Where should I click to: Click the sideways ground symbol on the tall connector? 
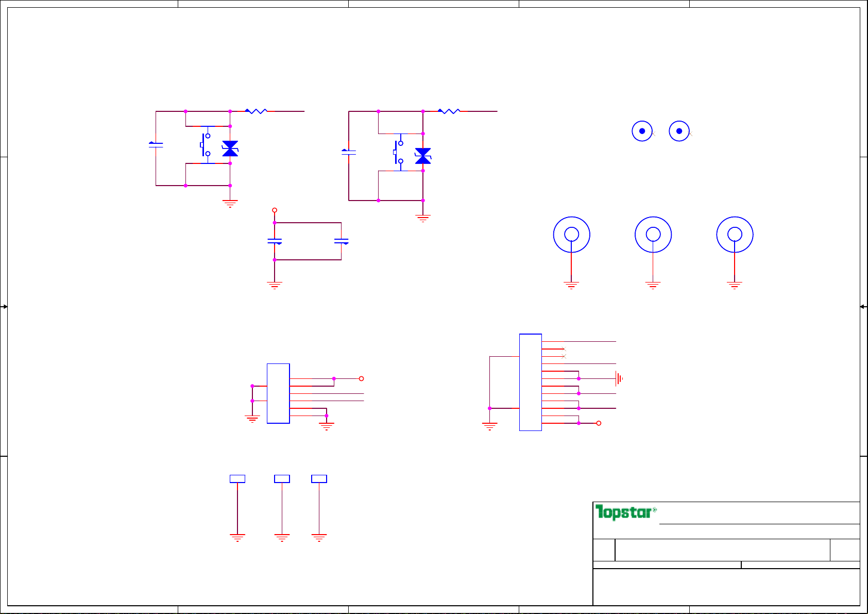(620, 378)
